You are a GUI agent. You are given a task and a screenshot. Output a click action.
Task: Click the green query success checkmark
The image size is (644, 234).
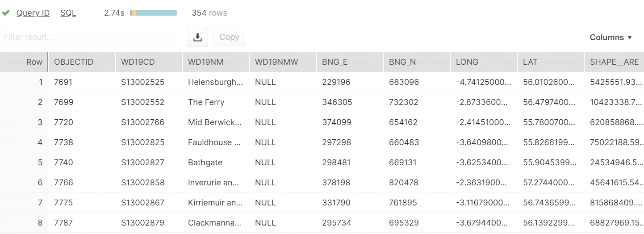(x=6, y=13)
